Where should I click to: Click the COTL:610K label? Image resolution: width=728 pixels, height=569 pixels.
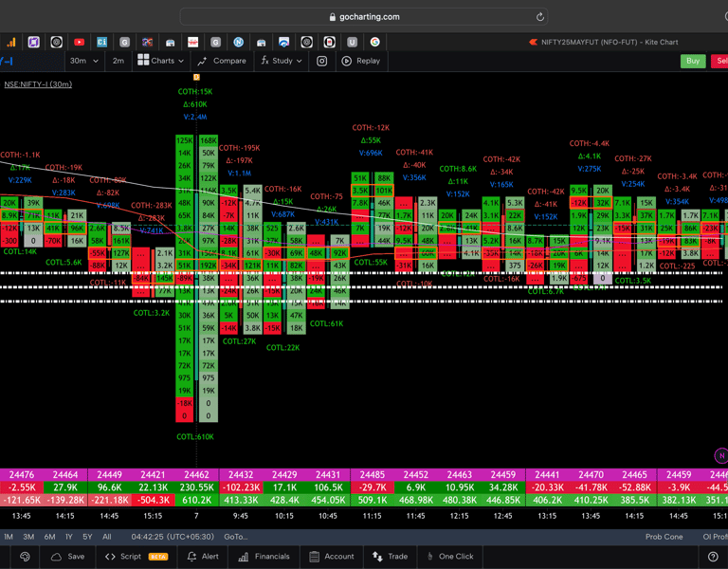click(195, 436)
